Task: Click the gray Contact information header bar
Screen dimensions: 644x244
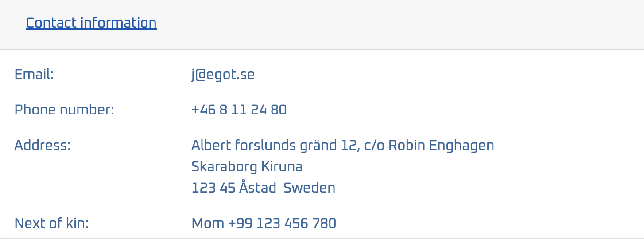Action: (322, 25)
